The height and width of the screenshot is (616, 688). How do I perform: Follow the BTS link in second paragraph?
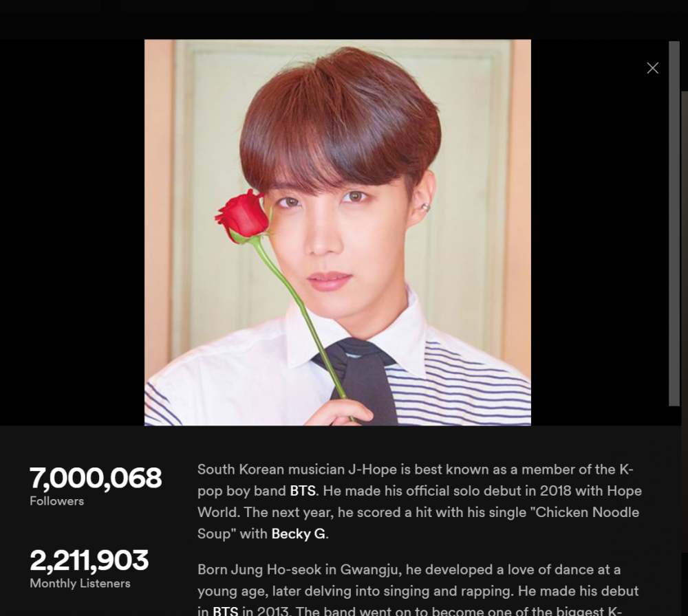tap(226, 610)
